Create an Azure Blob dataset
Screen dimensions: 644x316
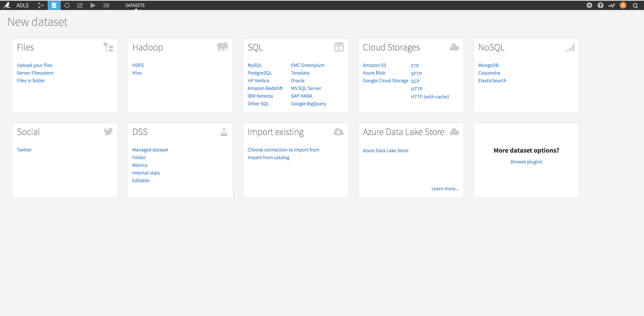click(374, 73)
